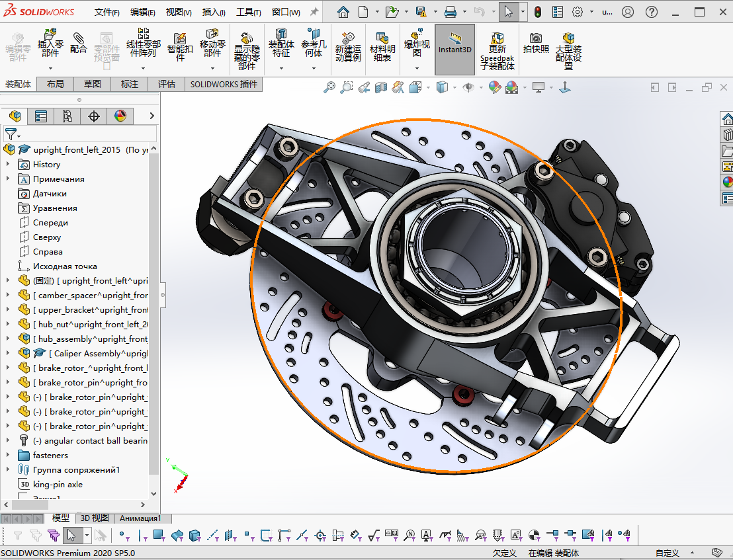Select the Mate (配合) tool
Screen dimensions: 733x560
[x=78, y=43]
